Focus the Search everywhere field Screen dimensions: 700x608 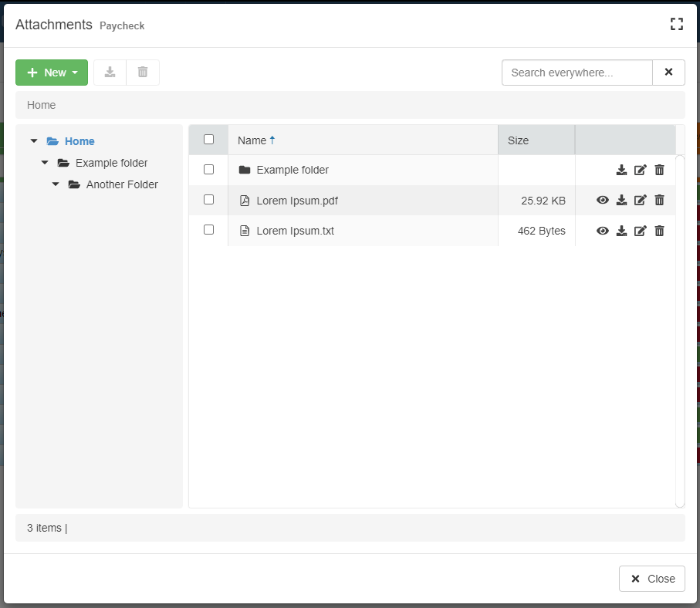click(577, 73)
